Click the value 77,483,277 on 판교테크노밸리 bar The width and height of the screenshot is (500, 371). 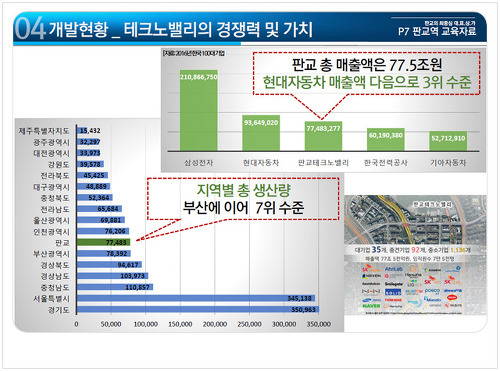323,128
